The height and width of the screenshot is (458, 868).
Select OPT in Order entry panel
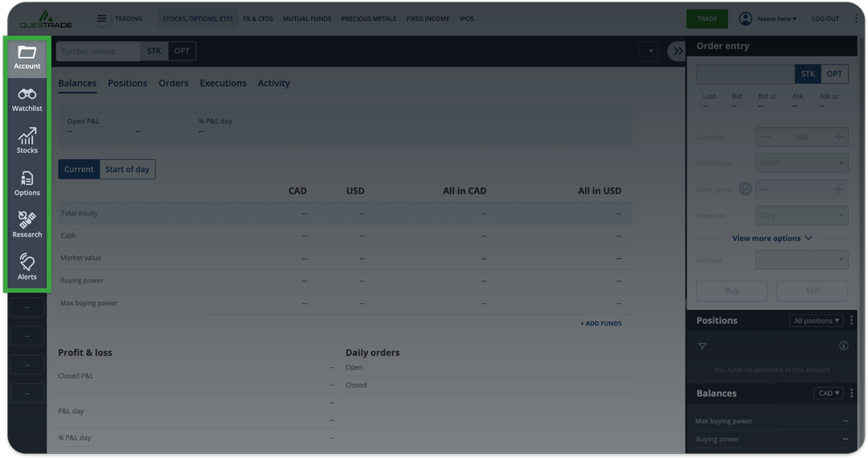[x=834, y=74]
